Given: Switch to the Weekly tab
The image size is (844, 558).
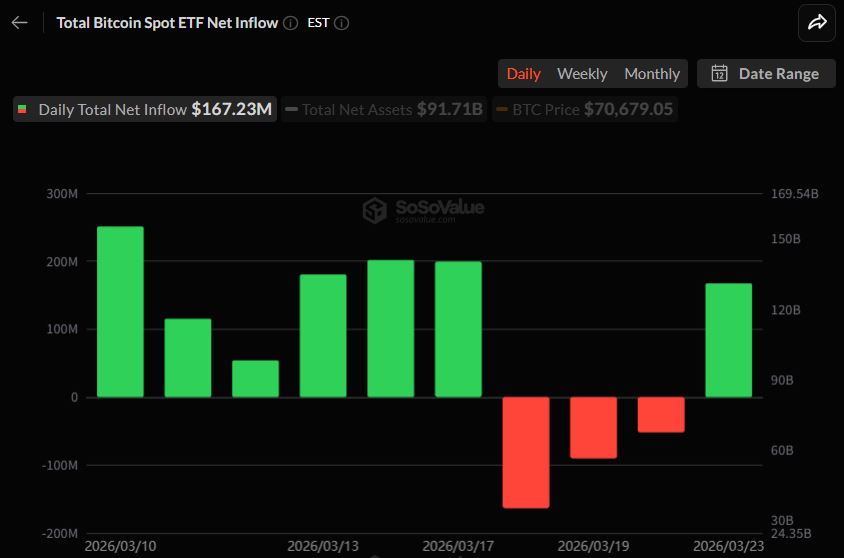Looking at the screenshot, I should pyautogui.click(x=582, y=73).
